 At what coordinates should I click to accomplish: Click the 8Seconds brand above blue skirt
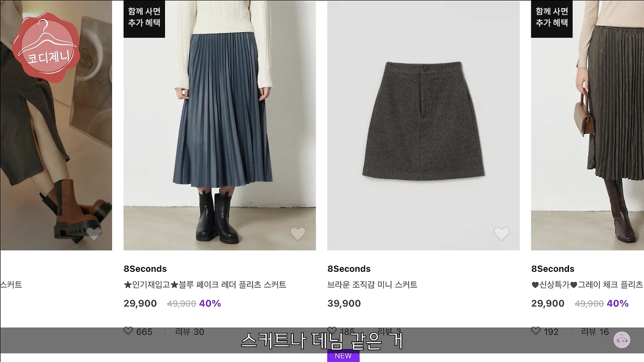(x=145, y=269)
